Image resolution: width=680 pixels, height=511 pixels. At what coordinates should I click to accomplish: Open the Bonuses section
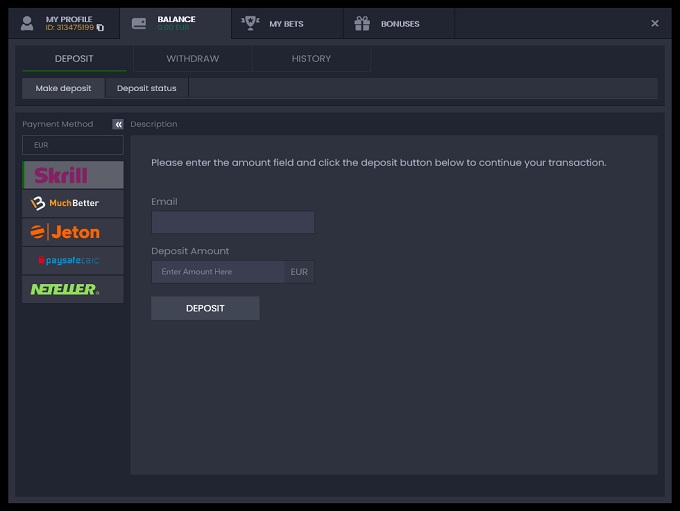pyautogui.click(x=399, y=23)
